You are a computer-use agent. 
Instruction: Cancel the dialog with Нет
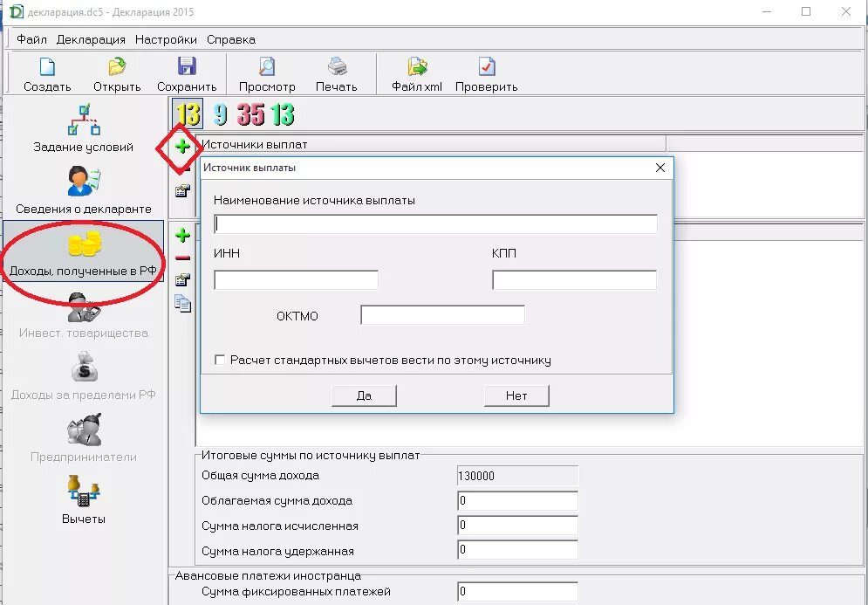tap(516, 395)
